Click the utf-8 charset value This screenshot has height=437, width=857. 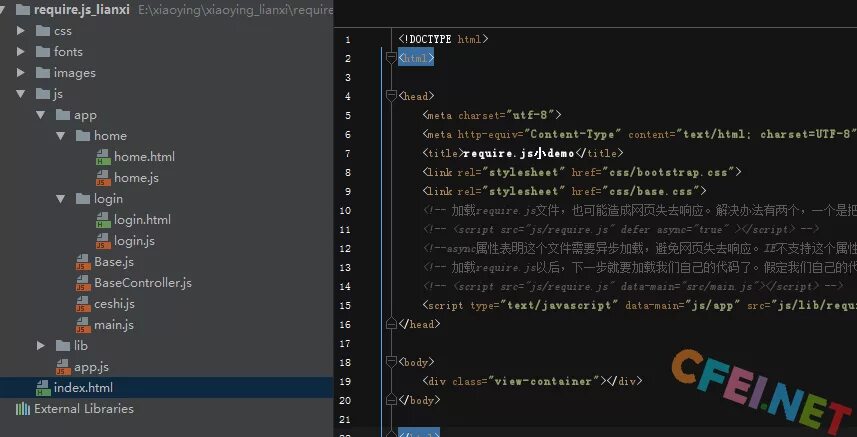pos(530,115)
